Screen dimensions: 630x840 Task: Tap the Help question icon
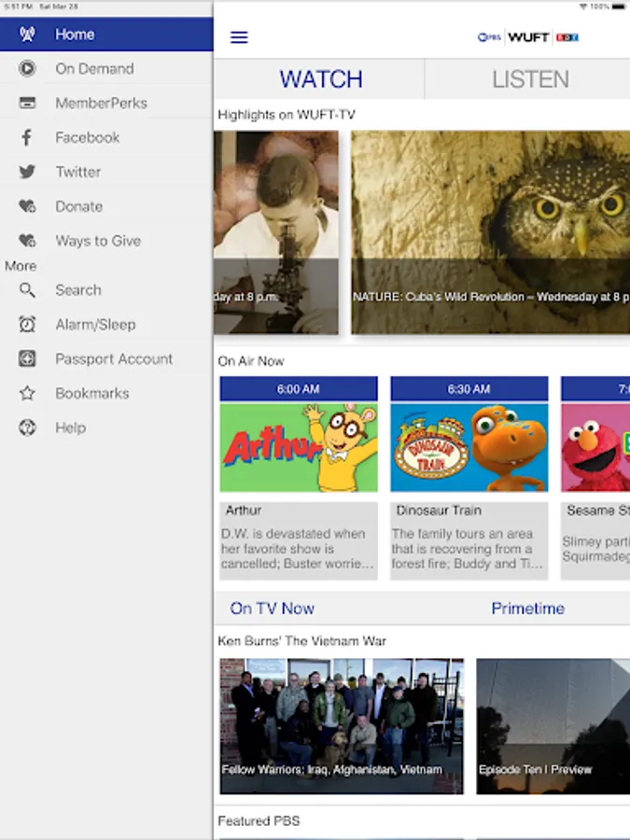click(x=27, y=427)
